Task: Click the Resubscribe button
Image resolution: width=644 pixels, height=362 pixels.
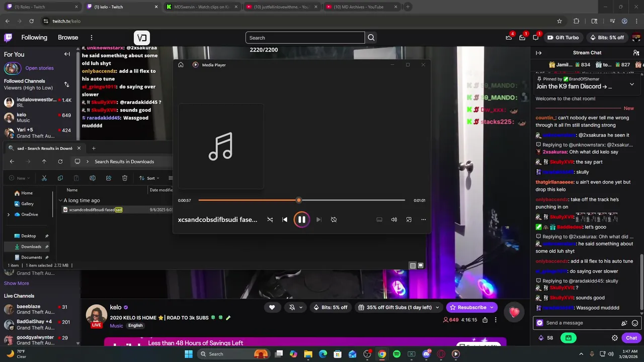Action: coord(468,307)
